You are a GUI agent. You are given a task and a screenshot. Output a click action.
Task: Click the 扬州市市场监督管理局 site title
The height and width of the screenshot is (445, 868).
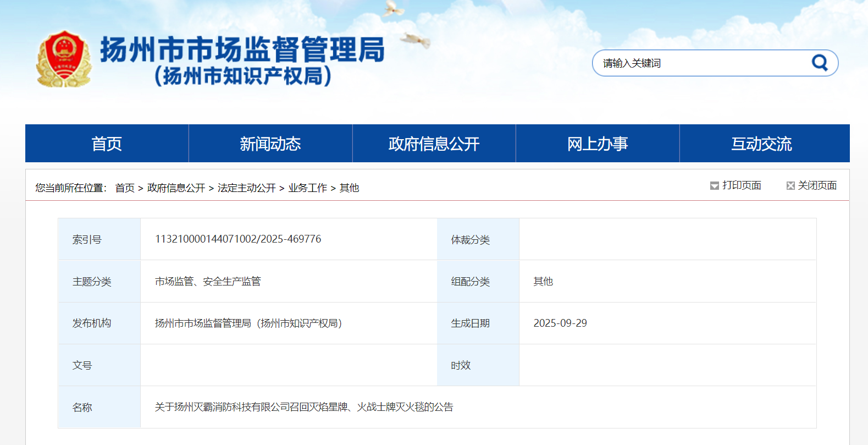242,50
